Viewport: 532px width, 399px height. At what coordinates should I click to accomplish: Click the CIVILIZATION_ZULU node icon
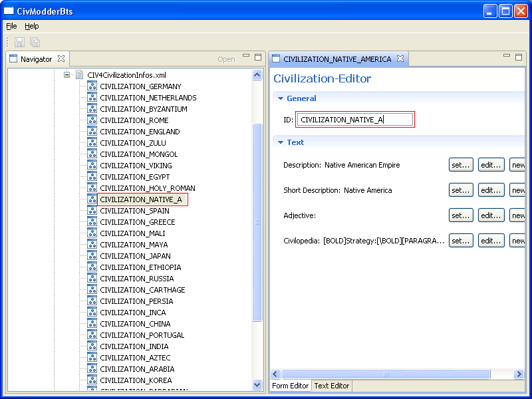92,143
